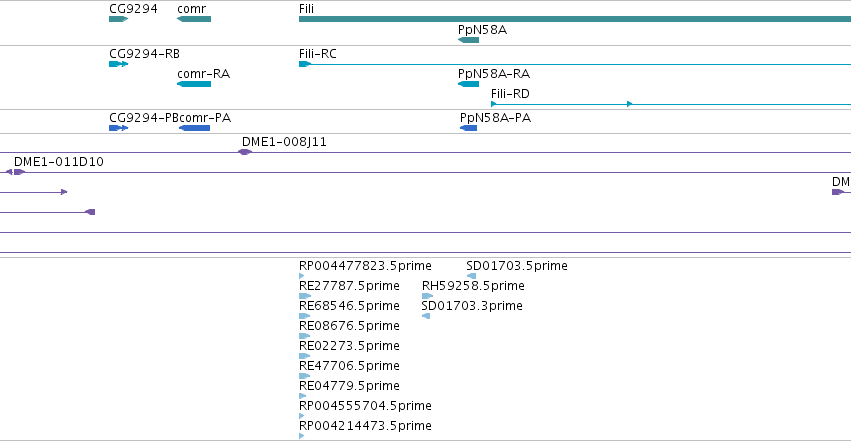
Task: Select the CG9294 gene glyph
Action: (118, 19)
